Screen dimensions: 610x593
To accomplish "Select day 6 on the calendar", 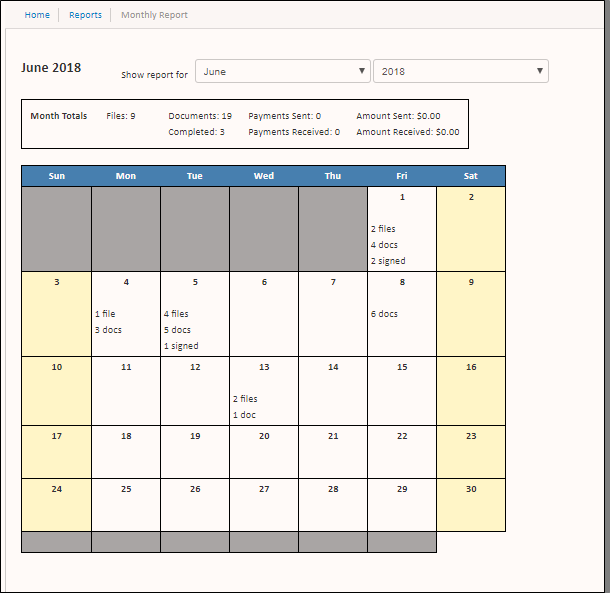I will [x=264, y=314].
